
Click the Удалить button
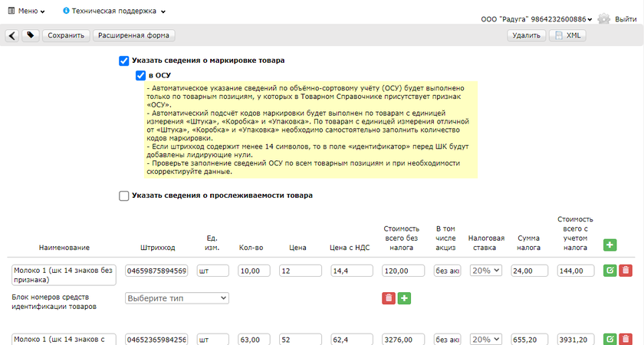coord(526,35)
